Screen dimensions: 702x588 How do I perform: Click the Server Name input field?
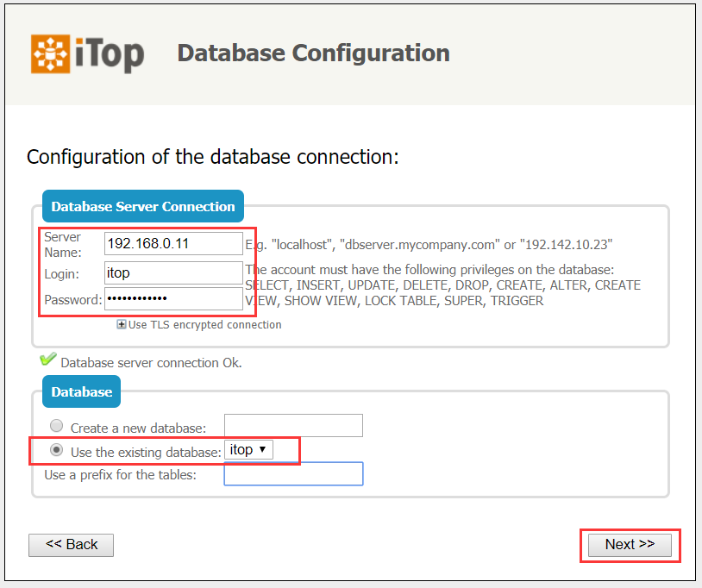coord(173,243)
